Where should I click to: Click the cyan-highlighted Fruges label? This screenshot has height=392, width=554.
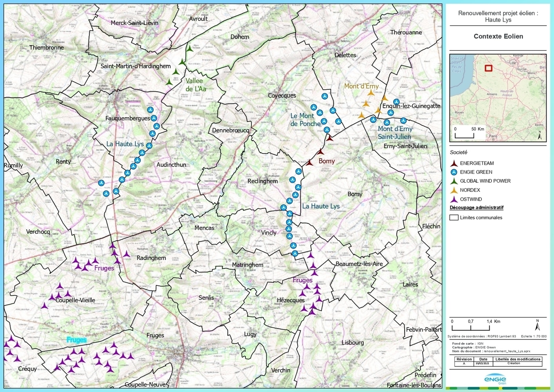[76, 340]
